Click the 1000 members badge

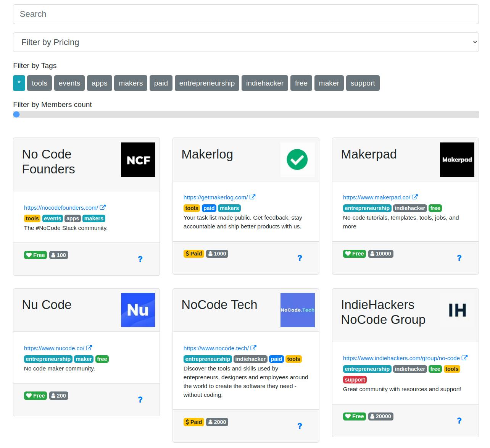point(217,254)
